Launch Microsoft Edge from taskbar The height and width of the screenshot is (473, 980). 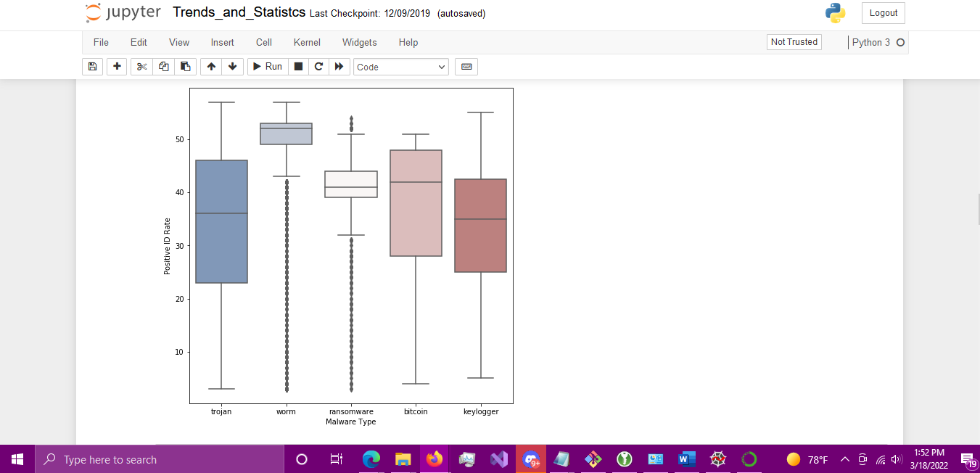tap(371, 459)
